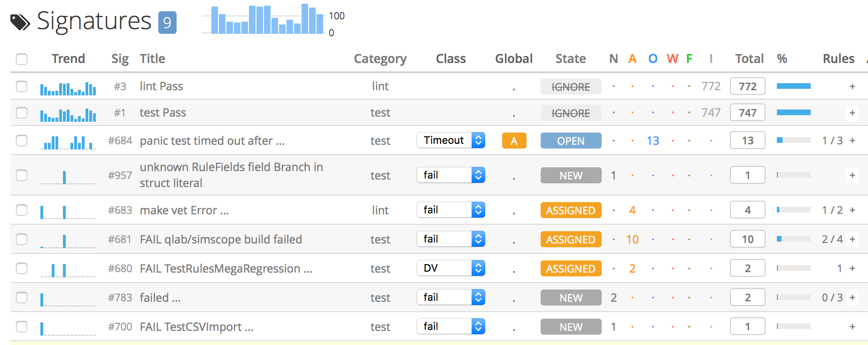
Task: Click the plus icon in lint Pass row
Action: coord(852,86)
